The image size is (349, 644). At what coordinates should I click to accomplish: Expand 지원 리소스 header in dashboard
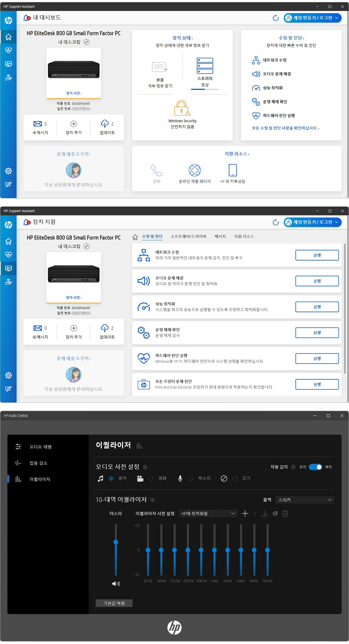[237, 154]
